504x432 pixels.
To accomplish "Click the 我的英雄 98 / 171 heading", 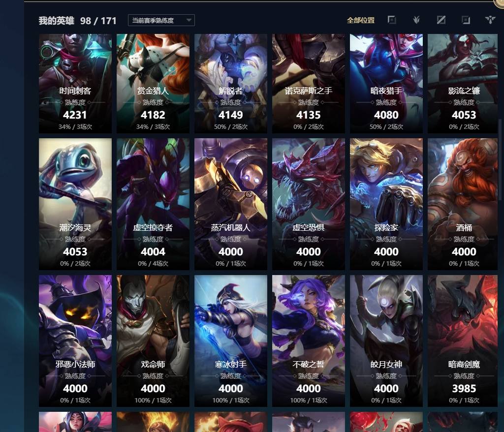I will 77,21.
